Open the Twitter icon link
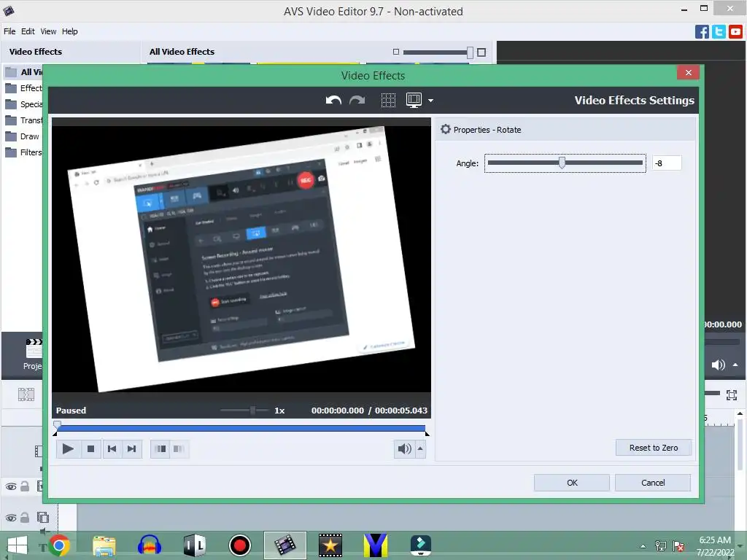 tap(719, 32)
